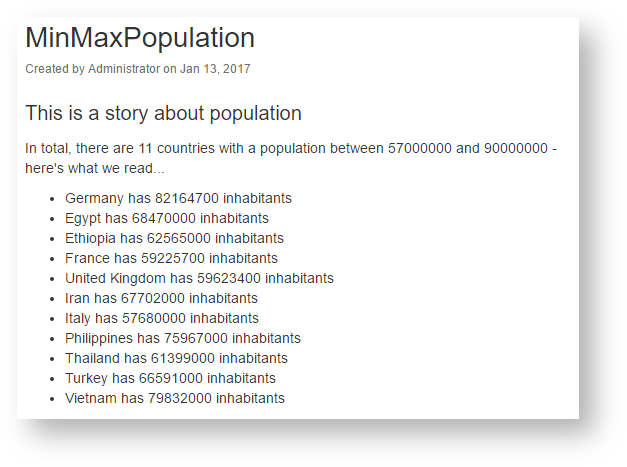Click the MinMaxPopulation page title
Screen dimensions: 627x467
[140, 38]
